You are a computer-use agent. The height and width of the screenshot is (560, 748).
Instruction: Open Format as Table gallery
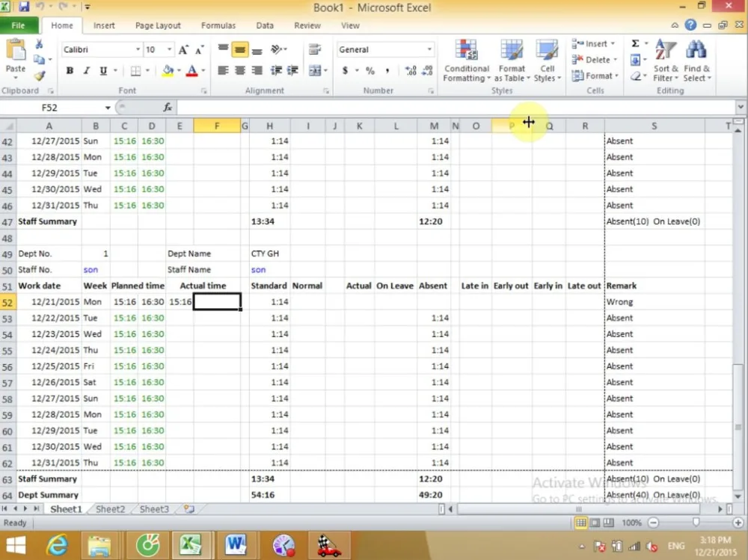coord(512,61)
